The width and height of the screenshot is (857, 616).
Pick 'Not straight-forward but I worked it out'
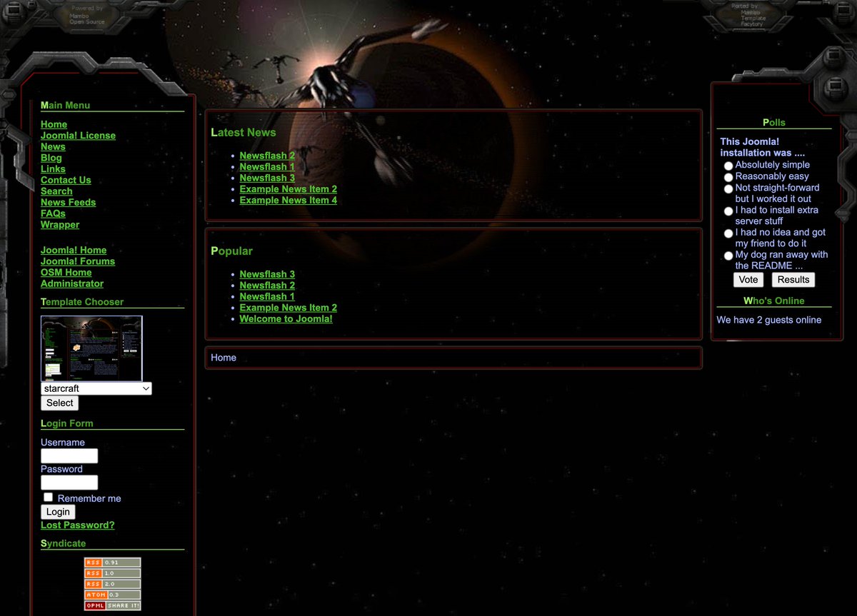pos(728,188)
